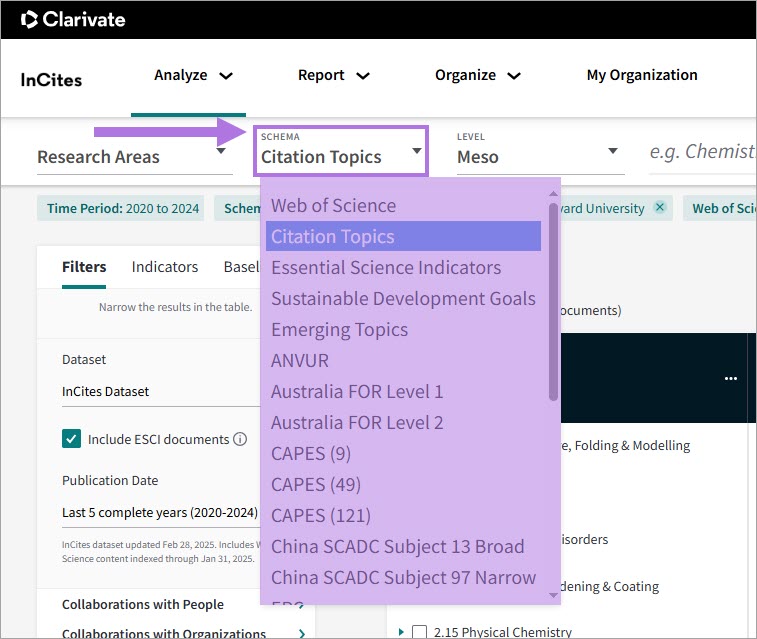Check the 2.15 Physical Chemistry checkbox

420,632
